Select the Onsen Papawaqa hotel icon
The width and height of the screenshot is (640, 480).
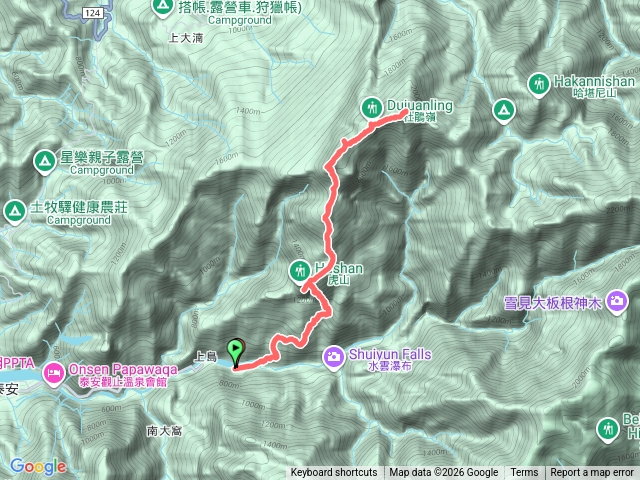54,373
